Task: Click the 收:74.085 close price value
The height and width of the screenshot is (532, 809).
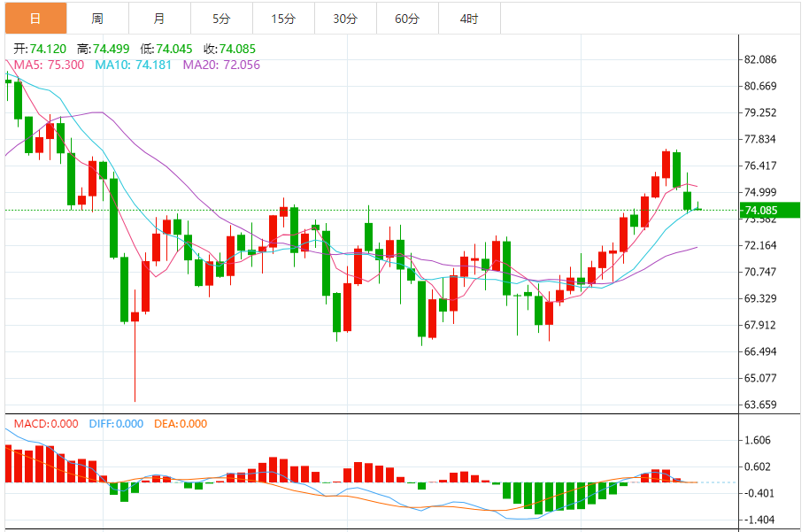Action: point(229,49)
